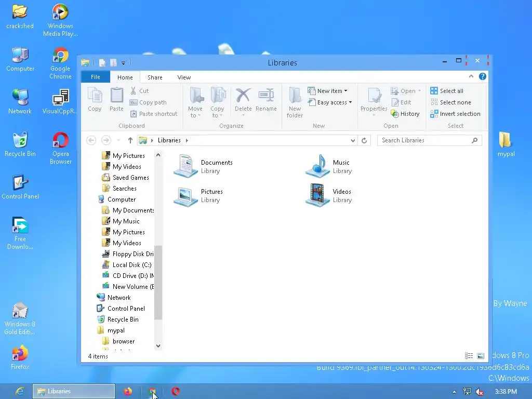Click the refresh button by address bar
Image resolution: width=532 pixels, height=399 pixels.
[x=364, y=140]
